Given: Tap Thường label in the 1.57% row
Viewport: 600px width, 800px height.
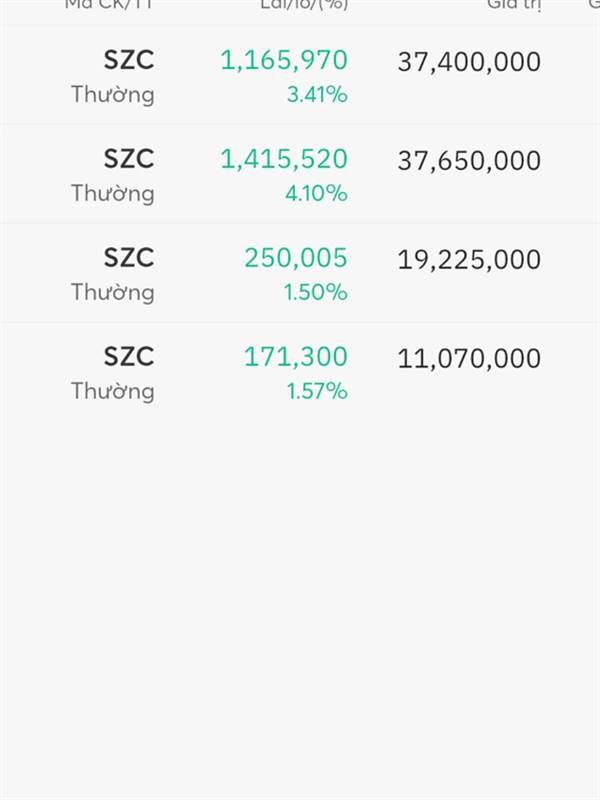Looking at the screenshot, I should click(113, 392).
